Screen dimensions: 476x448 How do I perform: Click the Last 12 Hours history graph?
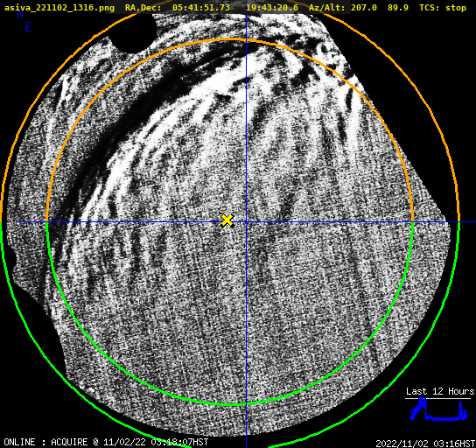(x=438, y=409)
